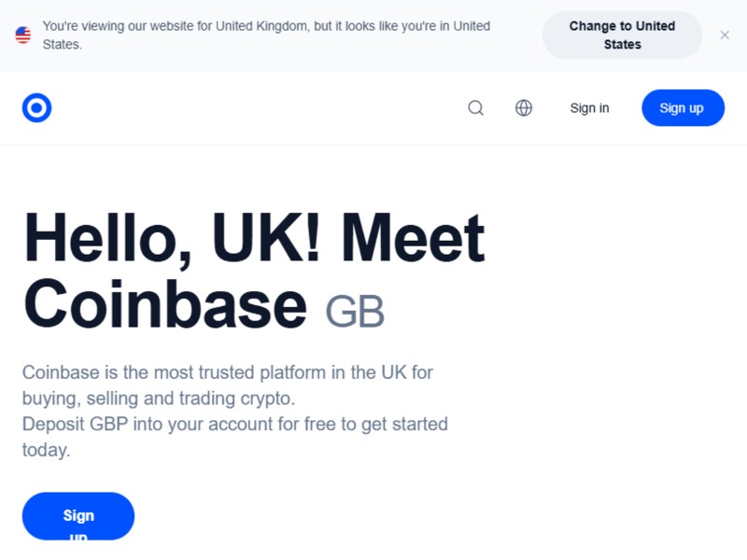Click the Coinbase logo icon
The image size is (747, 560).
36,108
